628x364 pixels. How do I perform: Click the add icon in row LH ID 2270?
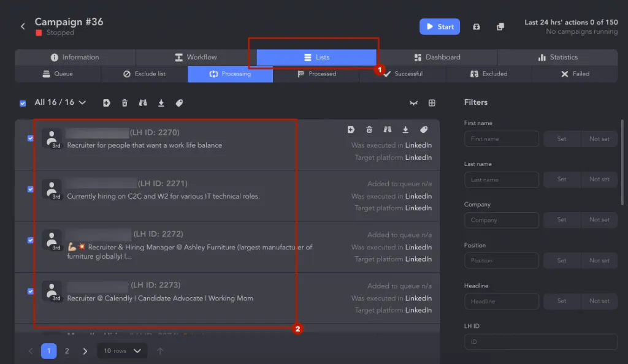tap(351, 129)
